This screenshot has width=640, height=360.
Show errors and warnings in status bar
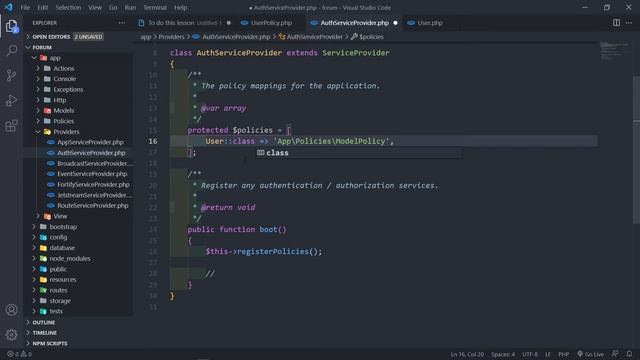[x=19, y=354]
